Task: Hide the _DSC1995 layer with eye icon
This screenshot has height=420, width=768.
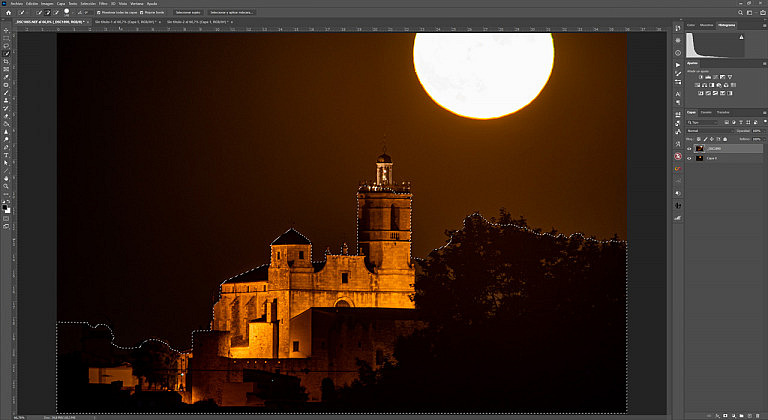Action: [x=690, y=148]
